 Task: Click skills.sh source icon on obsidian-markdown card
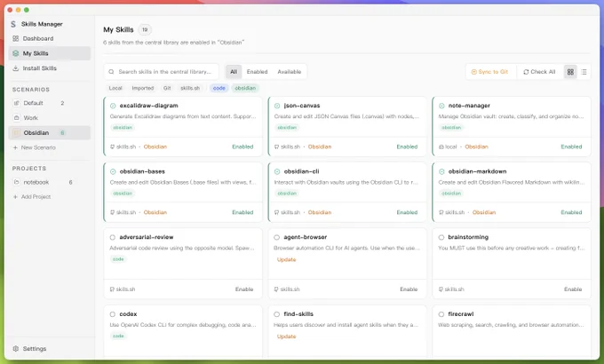(x=441, y=212)
